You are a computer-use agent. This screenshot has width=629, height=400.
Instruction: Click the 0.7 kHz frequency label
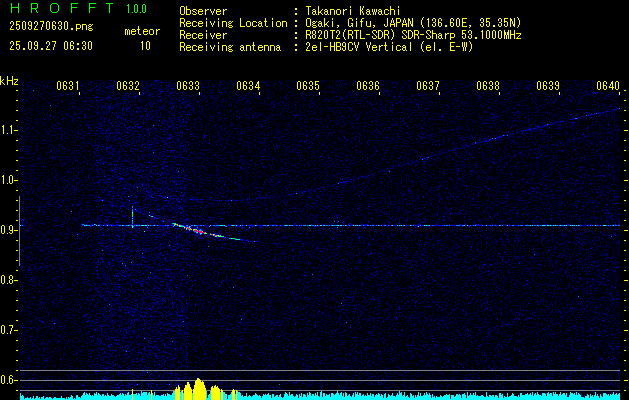coord(7,330)
